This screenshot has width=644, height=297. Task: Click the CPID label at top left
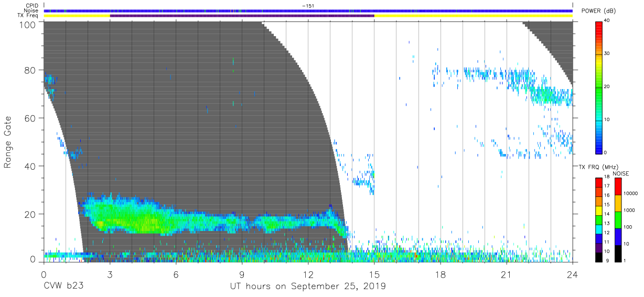point(33,6)
